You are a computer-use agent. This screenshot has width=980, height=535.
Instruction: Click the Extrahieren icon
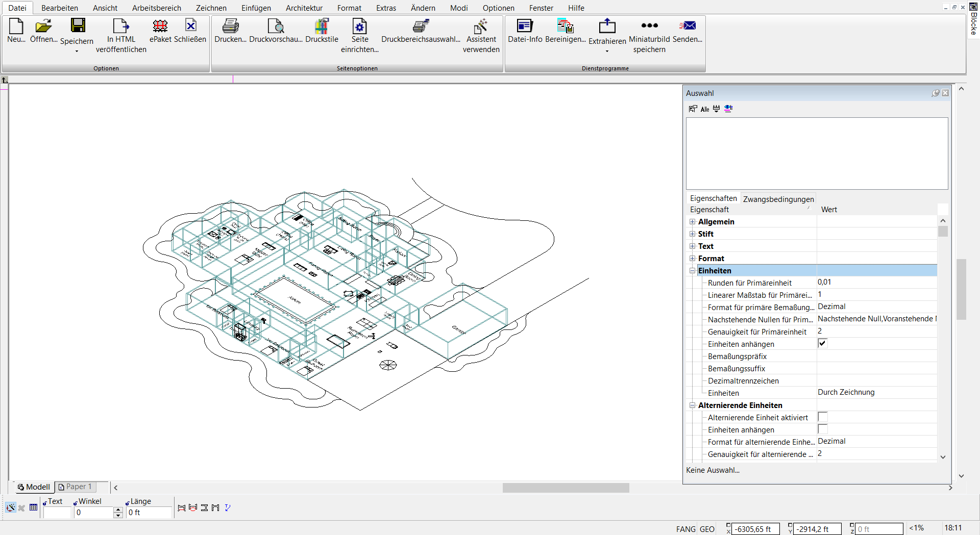click(x=607, y=26)
